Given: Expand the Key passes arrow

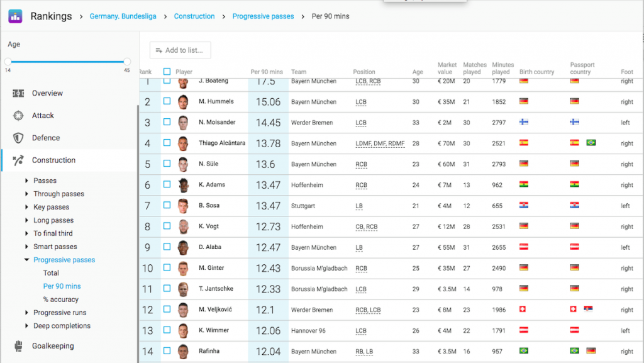Looking at the screenshot, I should pyautogui.click(x=26, y=207).
